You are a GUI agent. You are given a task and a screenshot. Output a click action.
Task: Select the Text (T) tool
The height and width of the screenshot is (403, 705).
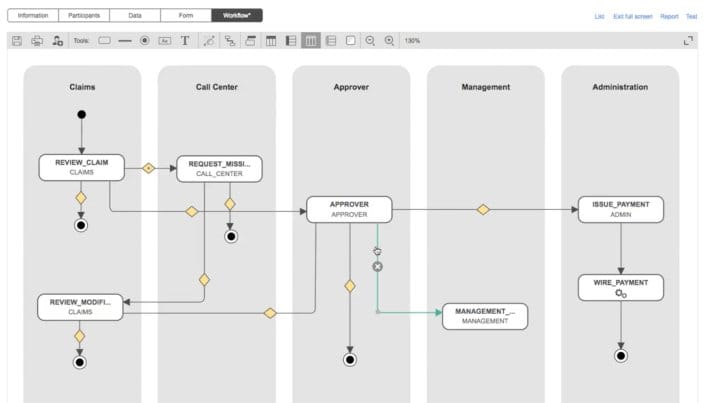pos(185,40)
